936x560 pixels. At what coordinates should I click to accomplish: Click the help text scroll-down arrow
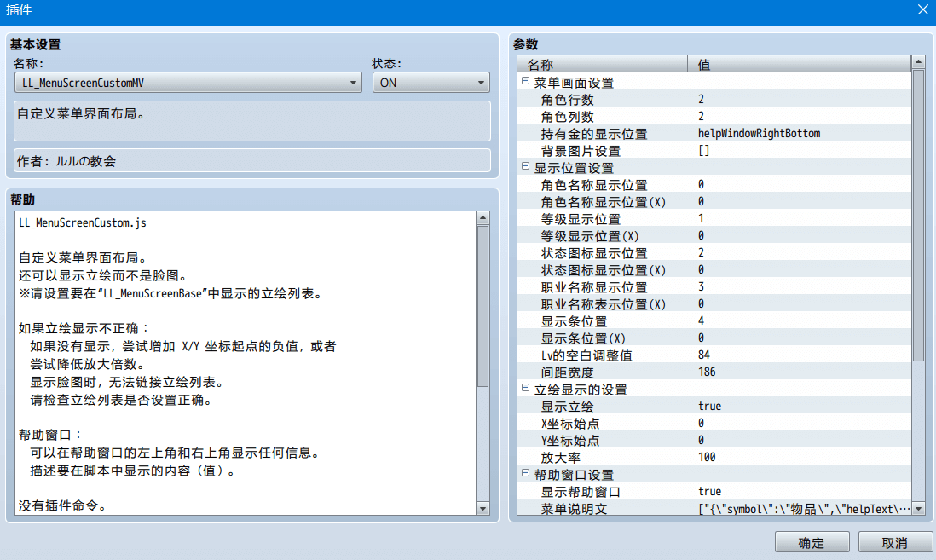(x=483, y=509)
